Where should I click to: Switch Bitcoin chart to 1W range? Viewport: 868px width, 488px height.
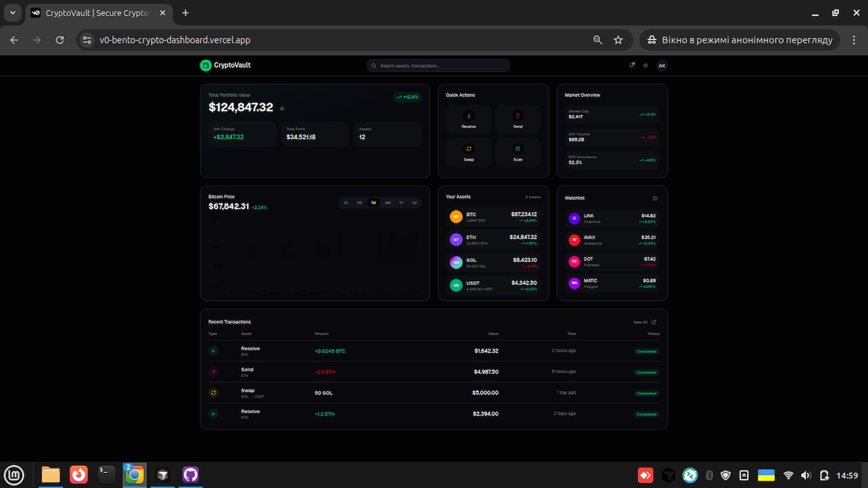pos(359,203)
